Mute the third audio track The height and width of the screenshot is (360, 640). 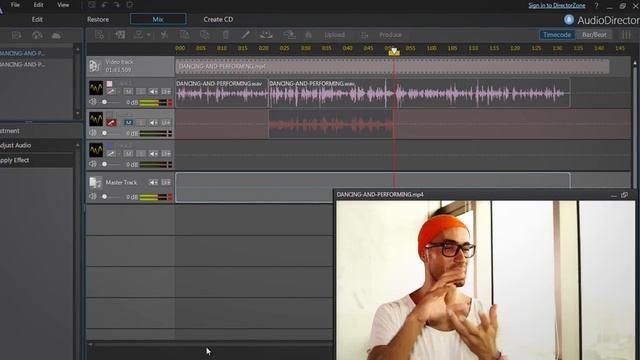tap(128, 153)
